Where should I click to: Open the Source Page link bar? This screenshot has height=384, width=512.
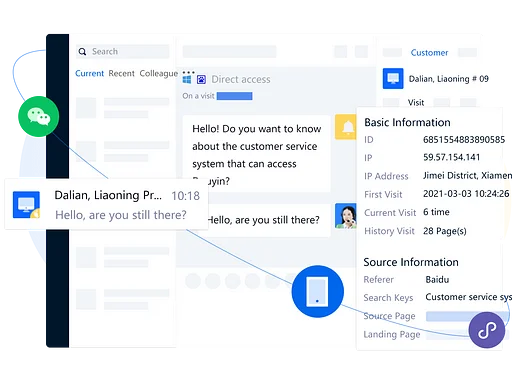pyautogui.click(x=467, y=316)
